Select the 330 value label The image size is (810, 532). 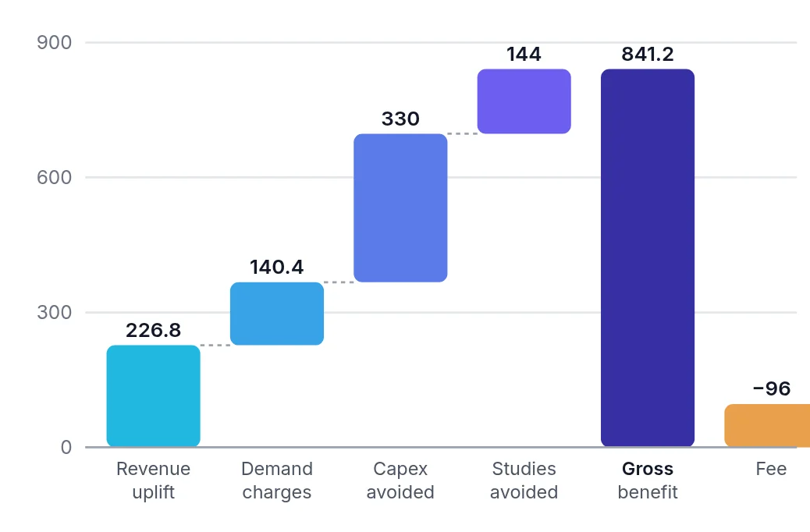(400, 119)
